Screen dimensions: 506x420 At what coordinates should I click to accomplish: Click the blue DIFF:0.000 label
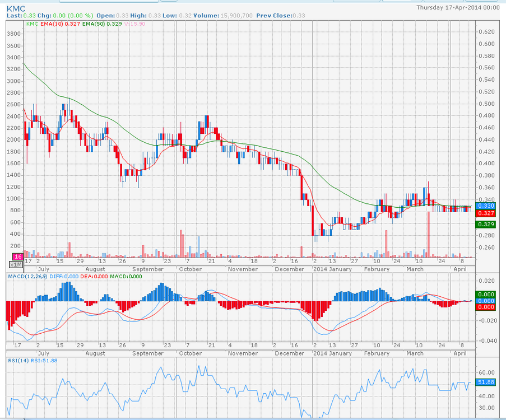[x=65, y=277]
